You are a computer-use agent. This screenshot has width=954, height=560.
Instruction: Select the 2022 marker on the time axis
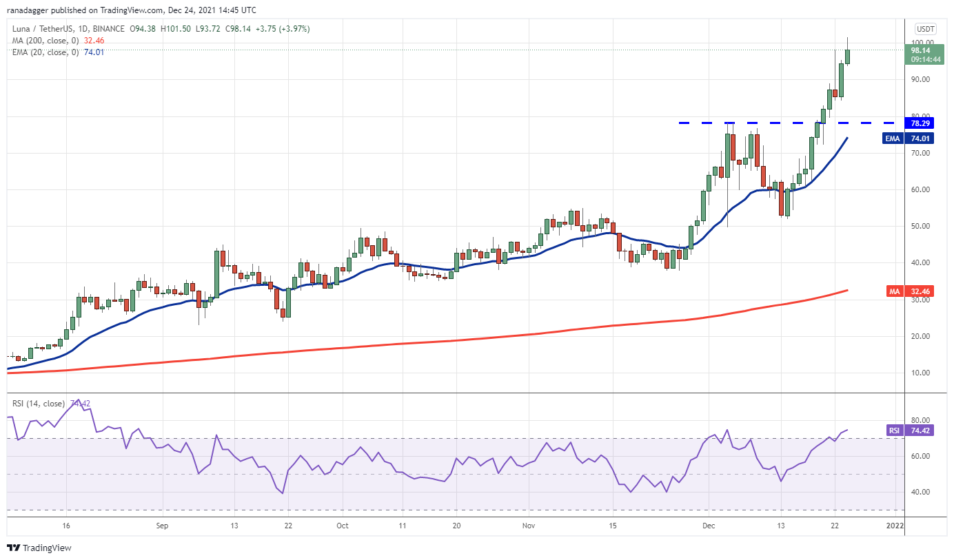894,525
